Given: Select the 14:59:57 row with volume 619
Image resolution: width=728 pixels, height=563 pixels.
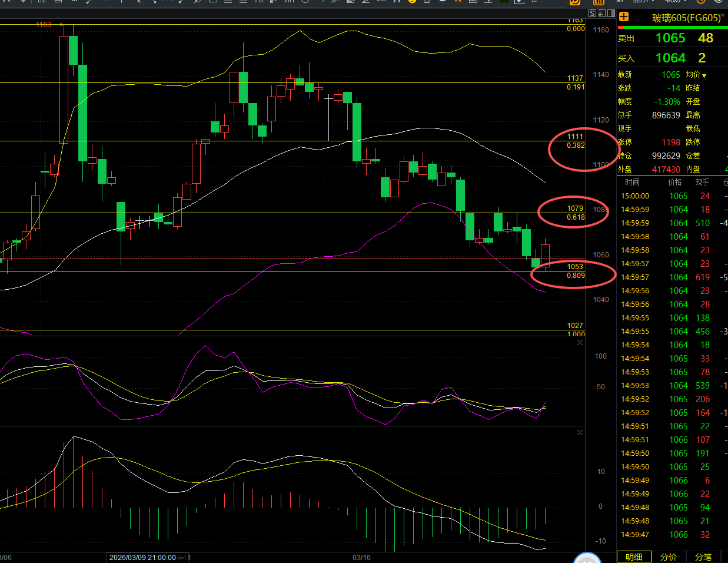Looking at the screenshot, I should pyautogui.click(x=672, y=277).
